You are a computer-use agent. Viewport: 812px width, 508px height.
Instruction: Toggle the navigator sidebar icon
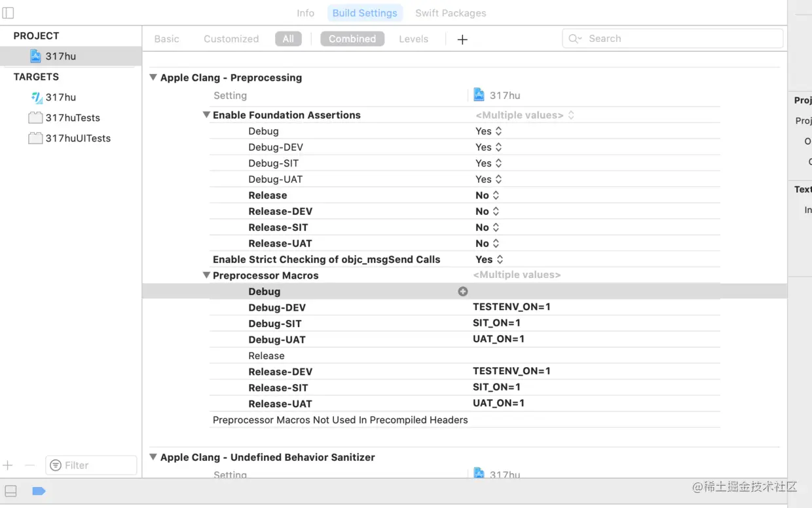click(x=9, y=13)
